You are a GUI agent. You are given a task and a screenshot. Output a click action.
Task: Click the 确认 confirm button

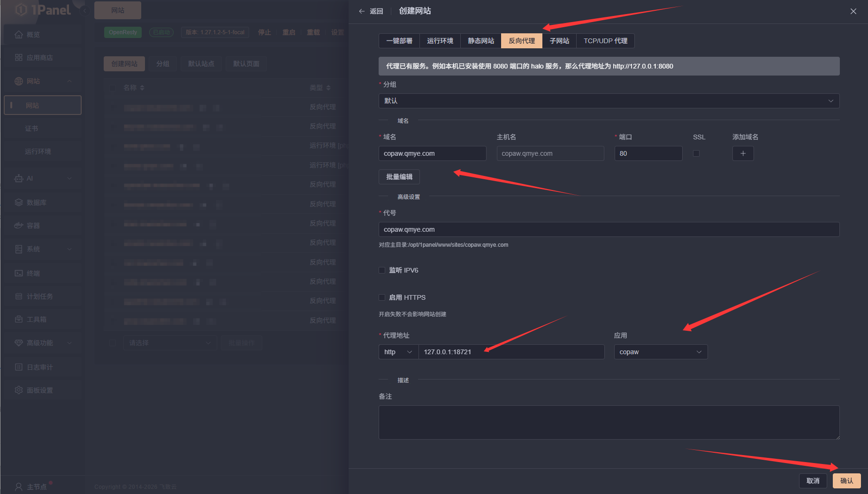tap(846, 481)
